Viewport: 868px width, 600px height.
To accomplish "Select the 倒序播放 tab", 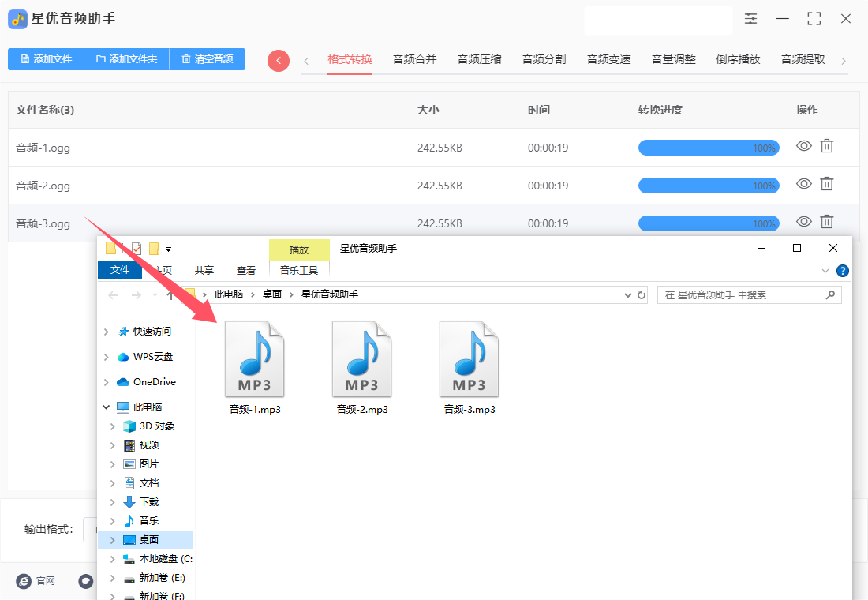I will point(739,59).
